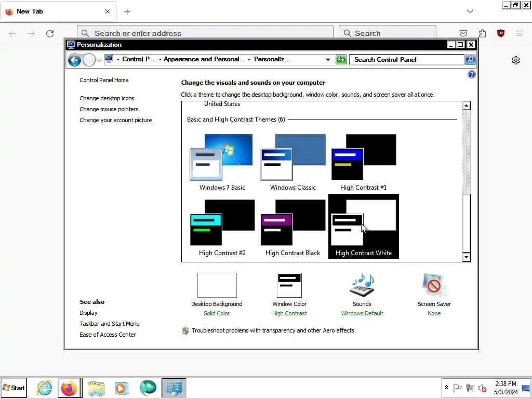This screenshot has height=399, width=532.
Task: Open Windows Media Player taskbar icon
Action: [x=122, y=388]
